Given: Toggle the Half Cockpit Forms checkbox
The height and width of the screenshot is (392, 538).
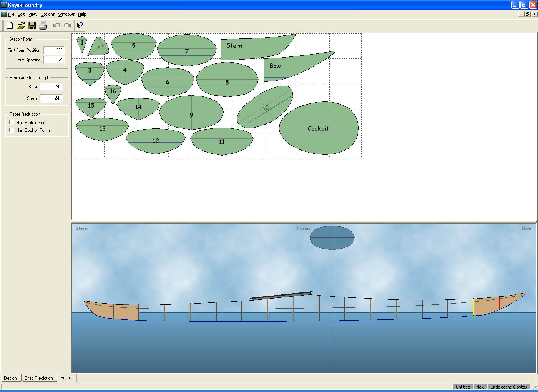Looking at the screenshot, I should point(12,130).
